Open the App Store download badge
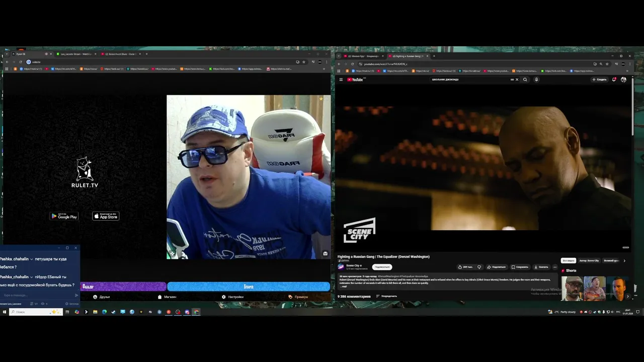The width and height of the screenshot is (644, 362). (106, 216)
